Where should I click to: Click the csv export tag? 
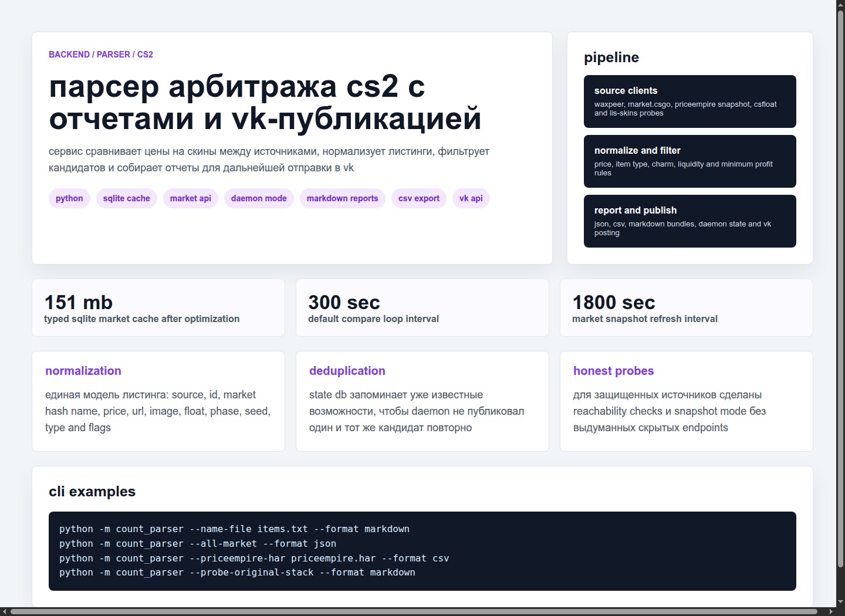pos(419,198)
